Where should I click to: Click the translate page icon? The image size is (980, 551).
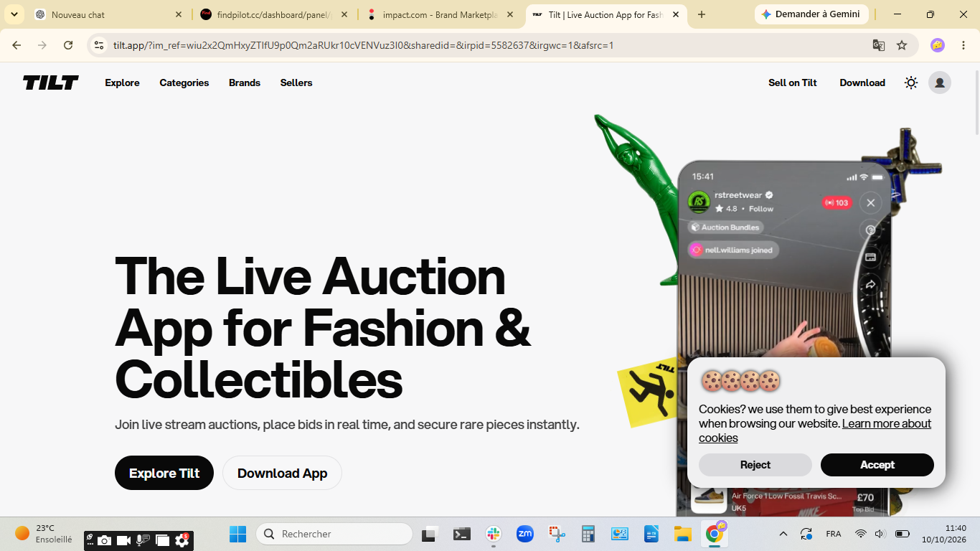coord(879,45)
